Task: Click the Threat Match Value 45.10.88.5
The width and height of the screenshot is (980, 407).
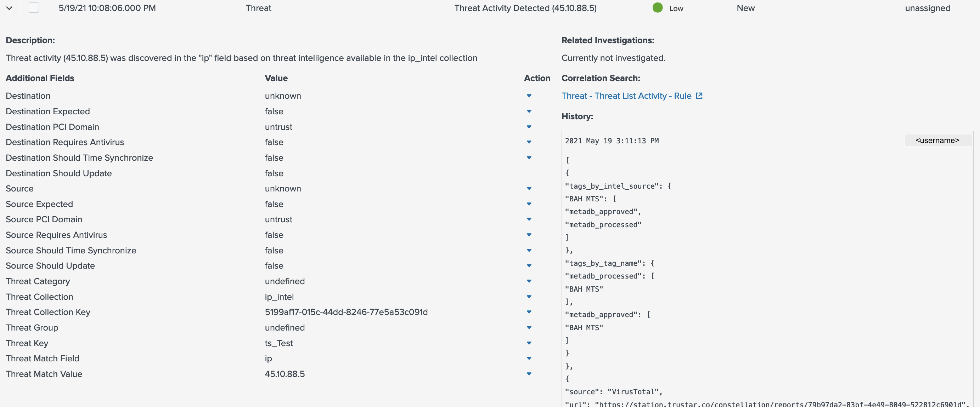Action: [x=285, y=374]
